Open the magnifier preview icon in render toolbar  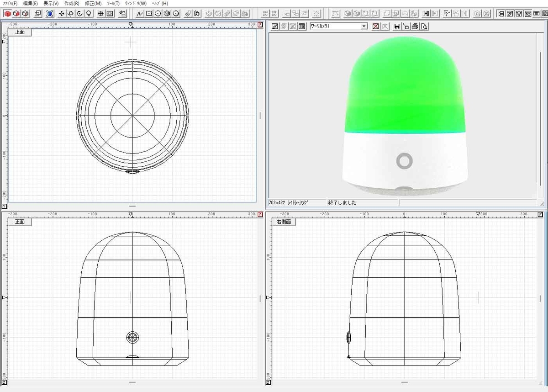click(x=424, y=26)
